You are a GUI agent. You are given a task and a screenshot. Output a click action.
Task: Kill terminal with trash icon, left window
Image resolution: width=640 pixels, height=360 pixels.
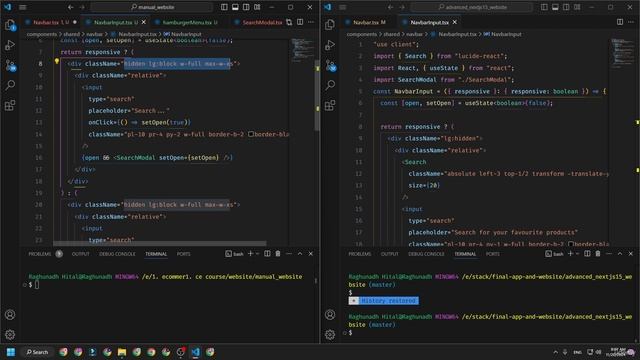point(278,253)
